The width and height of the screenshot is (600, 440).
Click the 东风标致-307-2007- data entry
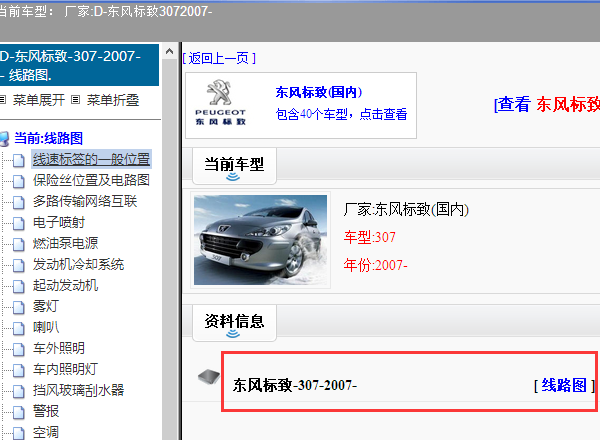pos(295,385)
